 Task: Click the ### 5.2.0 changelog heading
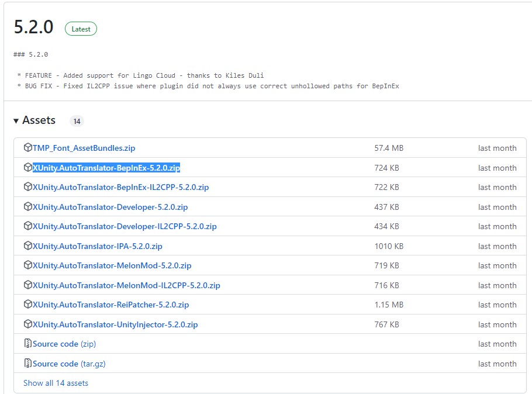coord(30,54)
